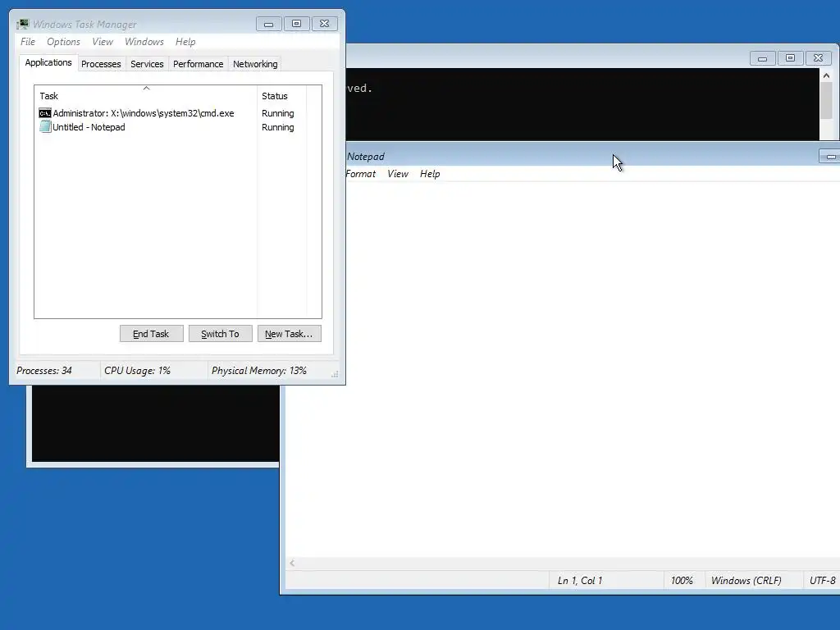Viewport: 840px width, 630px height.
Task: Click command prompt scrollbar up arrow
Action: [826, 75]
